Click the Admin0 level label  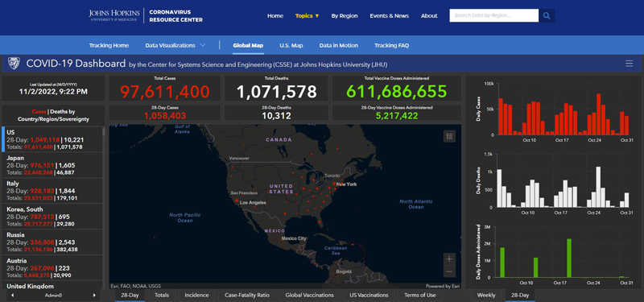tap(53, 295)
